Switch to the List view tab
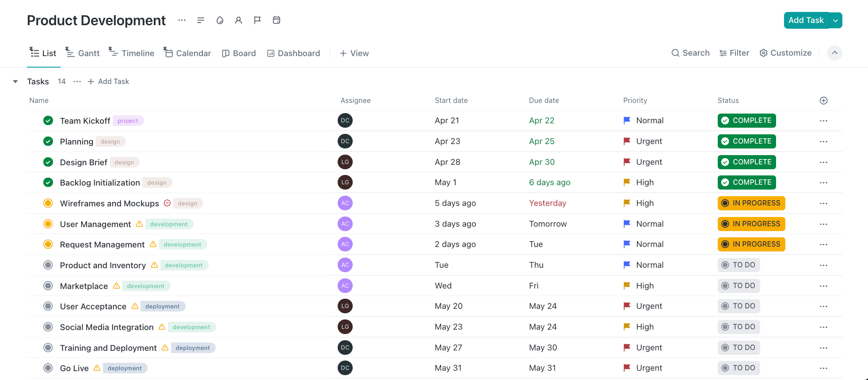868x380 pixels. pos(43,53)
